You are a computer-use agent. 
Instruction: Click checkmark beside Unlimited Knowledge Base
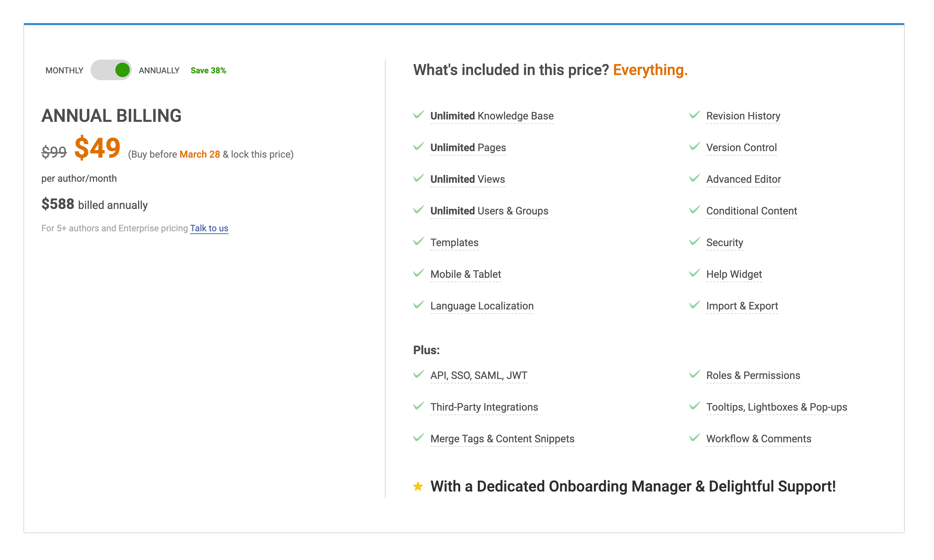(419, 115)
